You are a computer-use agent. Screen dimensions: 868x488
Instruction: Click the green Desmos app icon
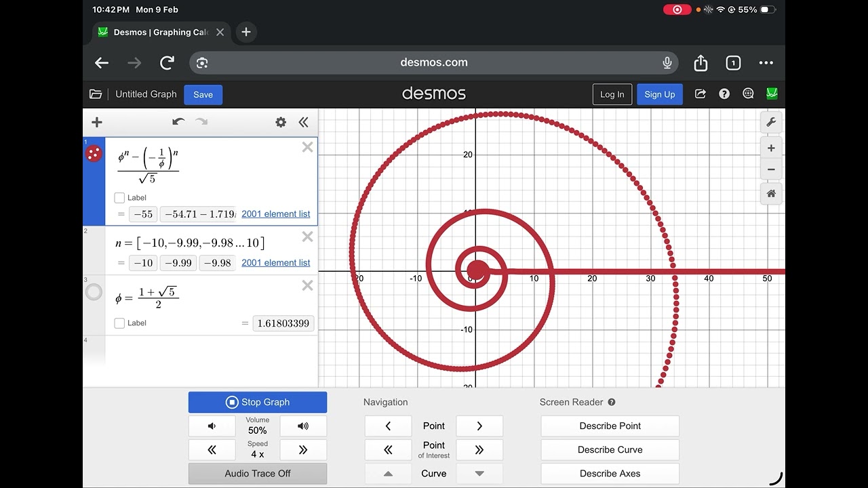pos(772,94)
